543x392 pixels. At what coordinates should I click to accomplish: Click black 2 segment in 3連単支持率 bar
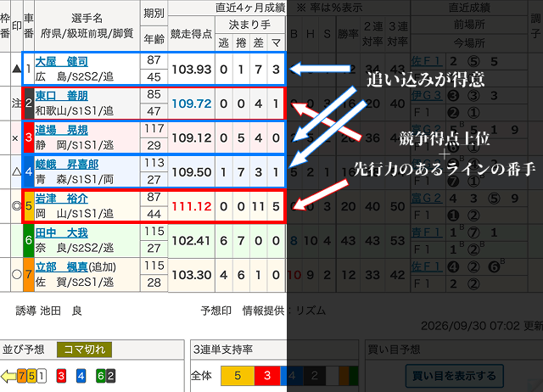pos(315,376)
